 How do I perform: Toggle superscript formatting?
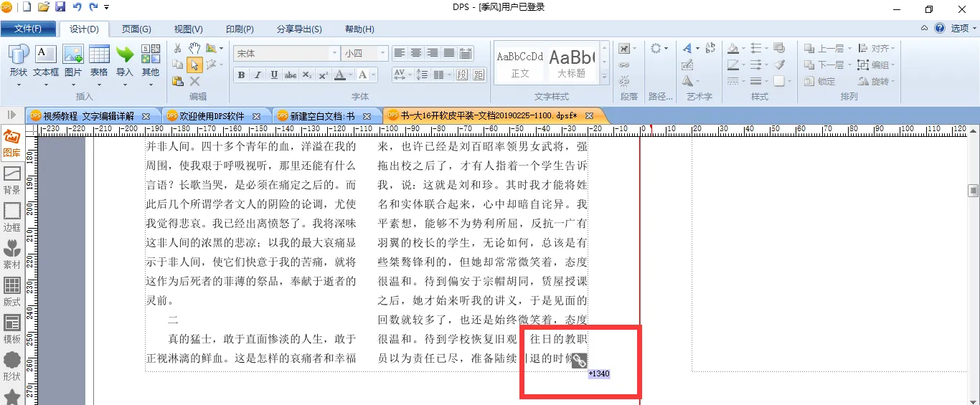point(324,75)
